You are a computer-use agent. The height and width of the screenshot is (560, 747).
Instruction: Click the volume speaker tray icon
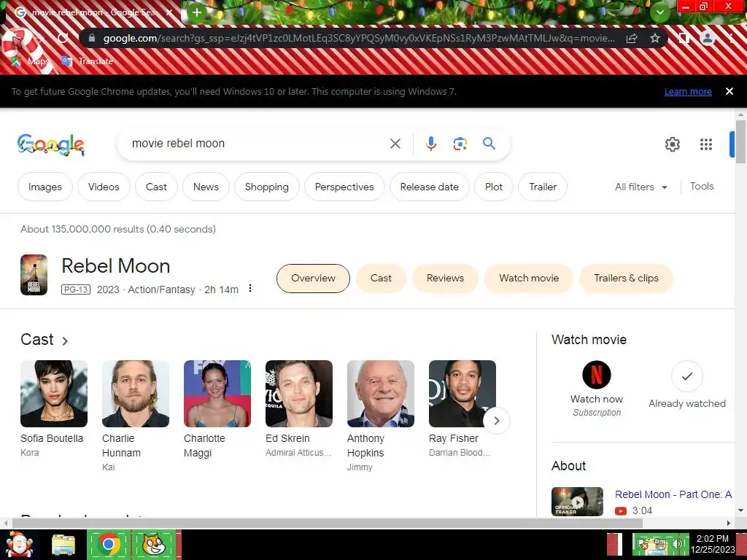(x=677, y=544)
